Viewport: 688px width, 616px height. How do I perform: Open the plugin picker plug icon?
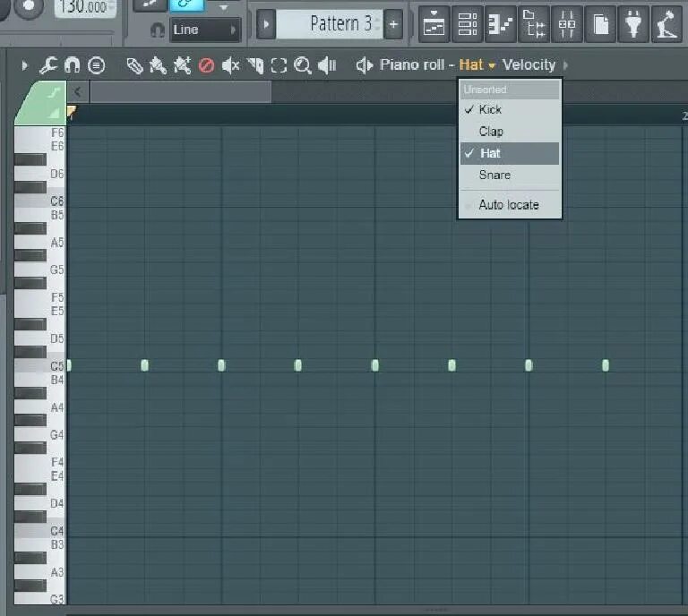(633, 24)
